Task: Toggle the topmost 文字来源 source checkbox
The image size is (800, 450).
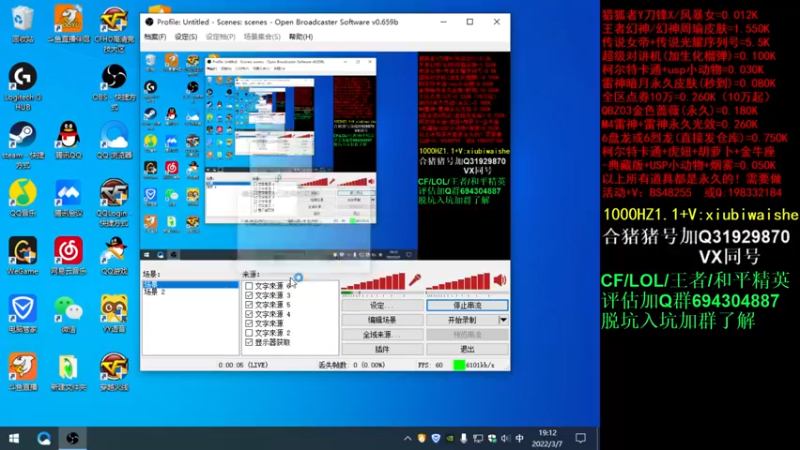Action: pyautogui.click(x=249, y=286)
